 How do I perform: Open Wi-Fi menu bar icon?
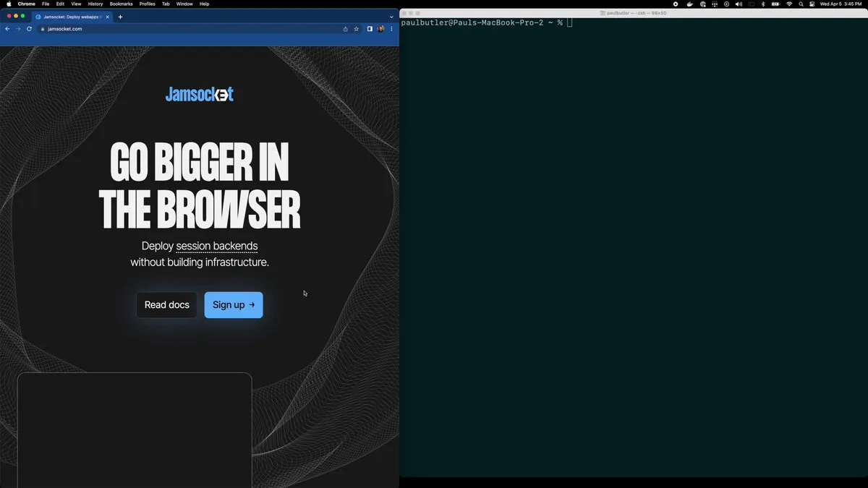point(789,4)
